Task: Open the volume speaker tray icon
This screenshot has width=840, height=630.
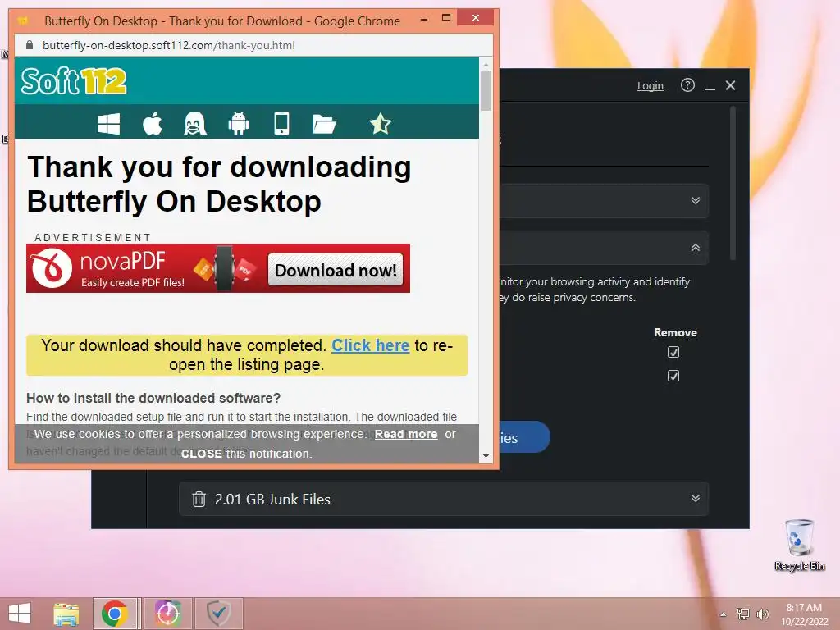Action: coord(762,614)
